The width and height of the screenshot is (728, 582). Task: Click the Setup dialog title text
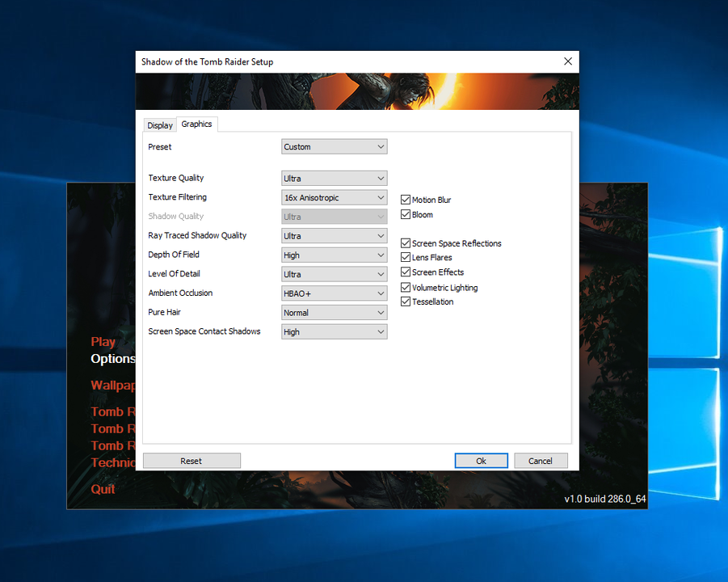(x=207, y=61)
